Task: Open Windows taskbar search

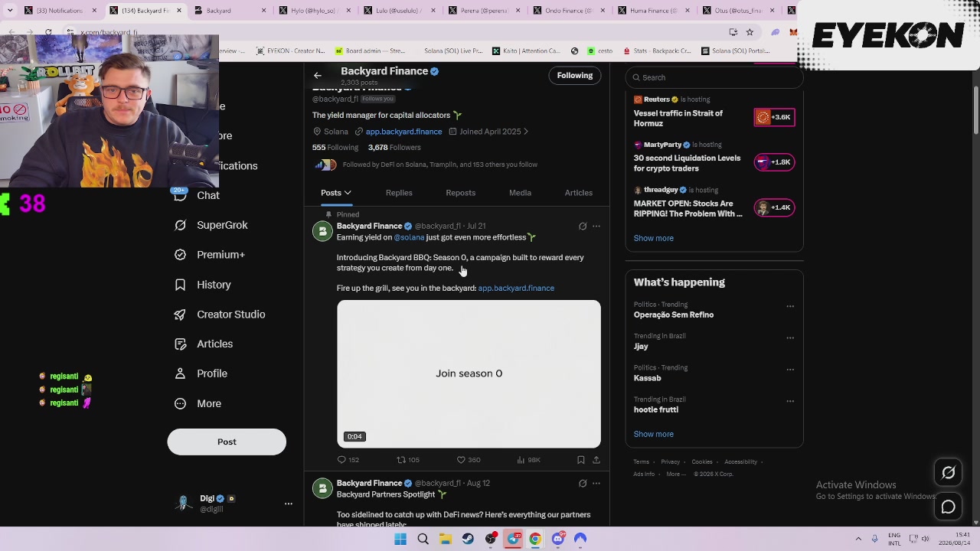Action: pos(423,539)
